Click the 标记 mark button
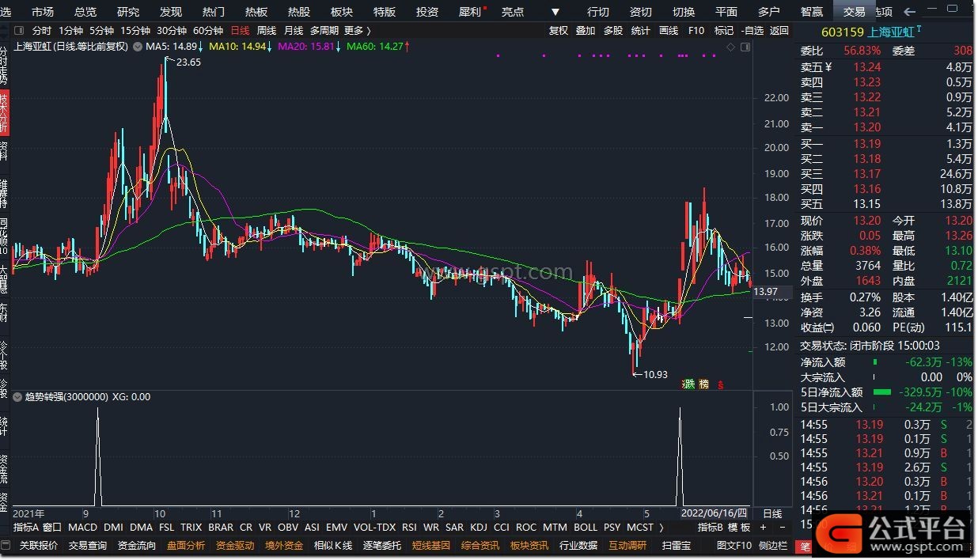Screen dimensions: 978x560 [724, 30]
